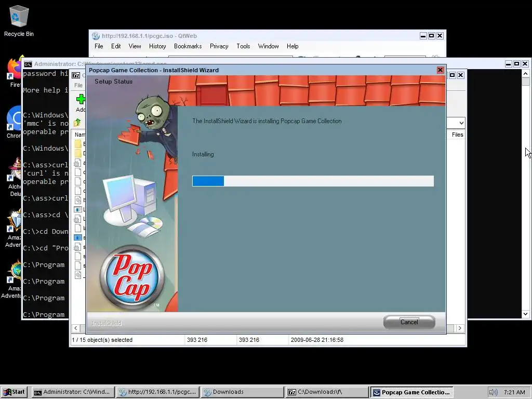Click the volume icon in system tray

pyautogui.click(x=493, y=392)
